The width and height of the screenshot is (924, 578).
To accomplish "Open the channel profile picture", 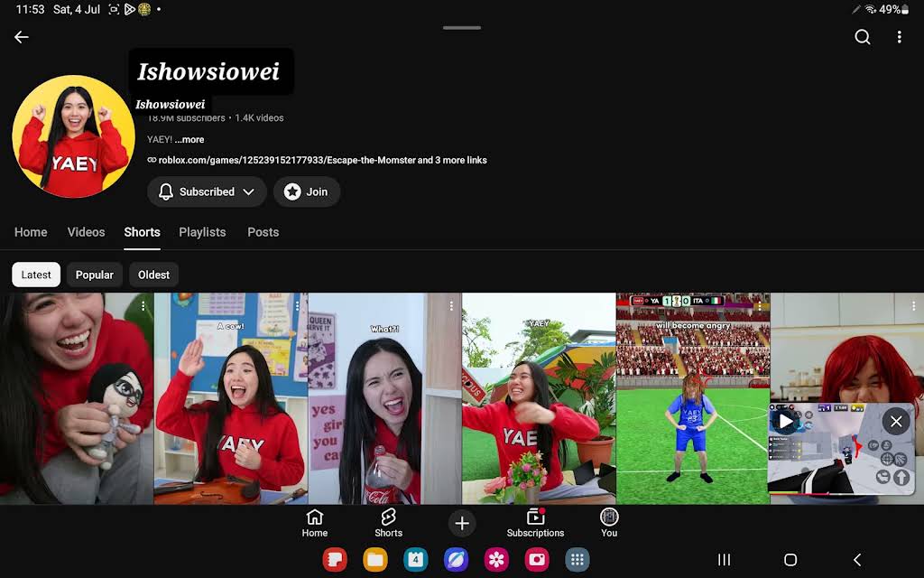I will (x=73, y=136).
